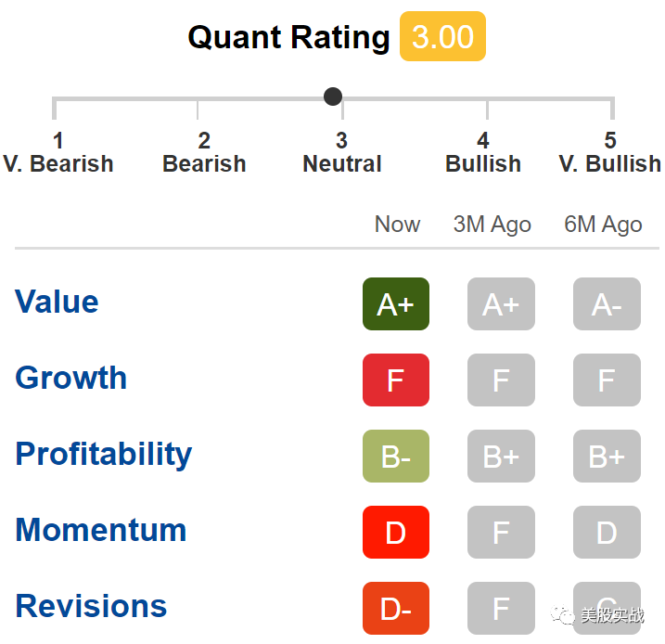The width and height of the screenshot is (665, 644).
Task: Click the rating slider's black dot
Action: pyautogui.click(x=333, y=97)
